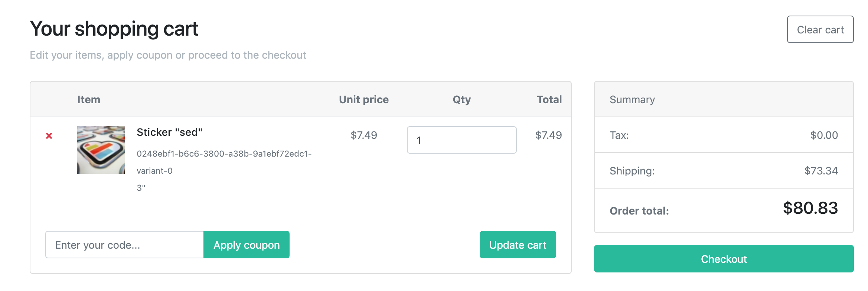The image size is (868, 291).
Task: Remove Sticker "sed" with the red X
Action: 49,136
